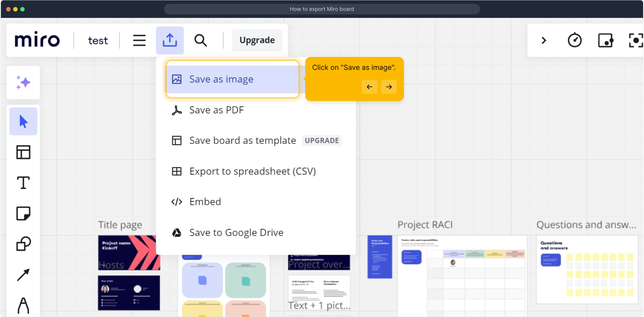Click the Miro AI sparkles icon

pyautogui.click(x=23, y=82)
